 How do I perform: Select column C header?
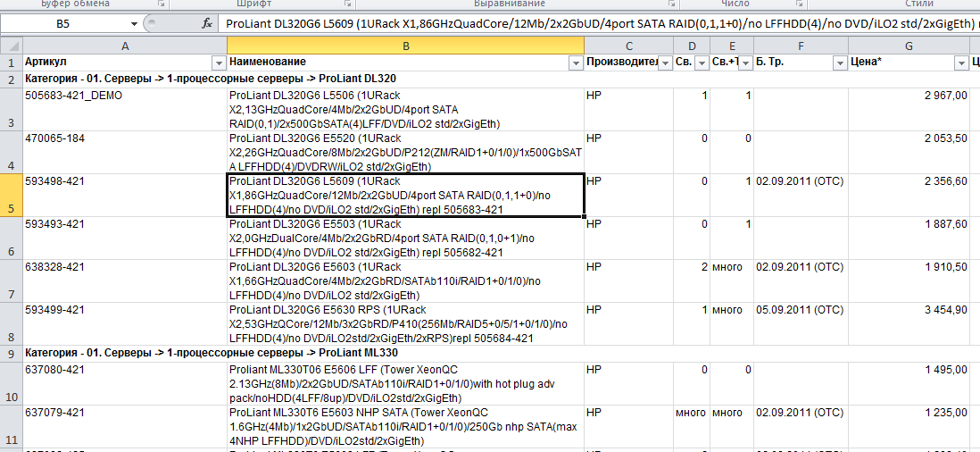628,46
